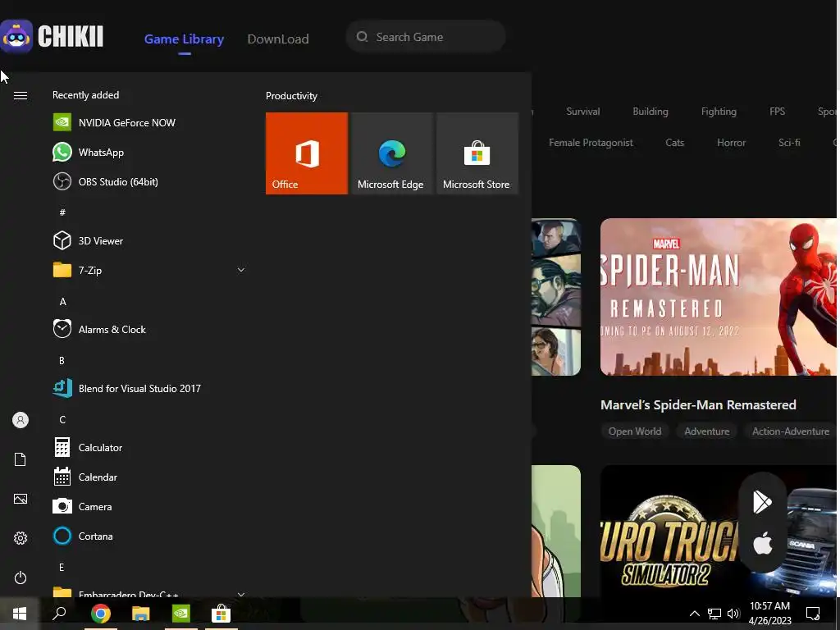Open Documents icon in Start sidebar

pos(21,459)
